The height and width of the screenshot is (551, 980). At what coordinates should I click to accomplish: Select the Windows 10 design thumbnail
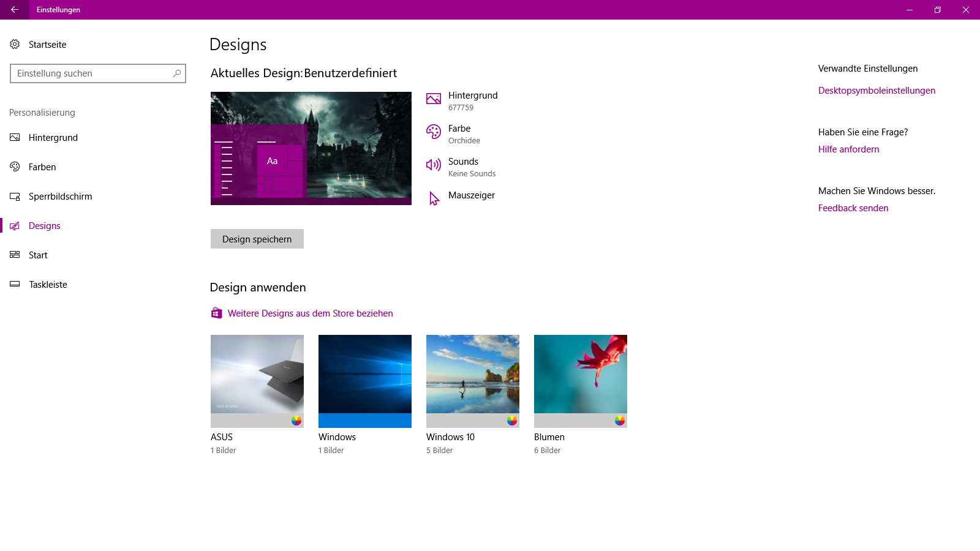pyautogui.click(x=472, y=381)
